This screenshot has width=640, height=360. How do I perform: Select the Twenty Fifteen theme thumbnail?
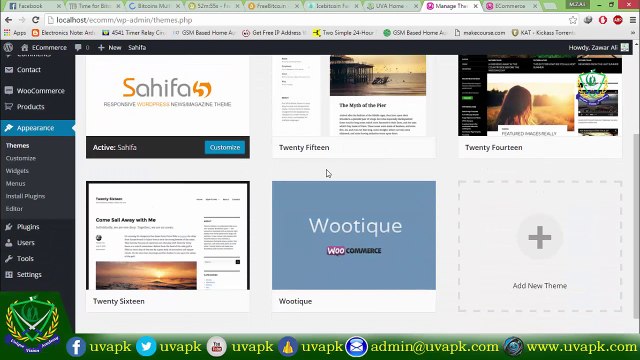pyautogui.click(x=354, y=96)
